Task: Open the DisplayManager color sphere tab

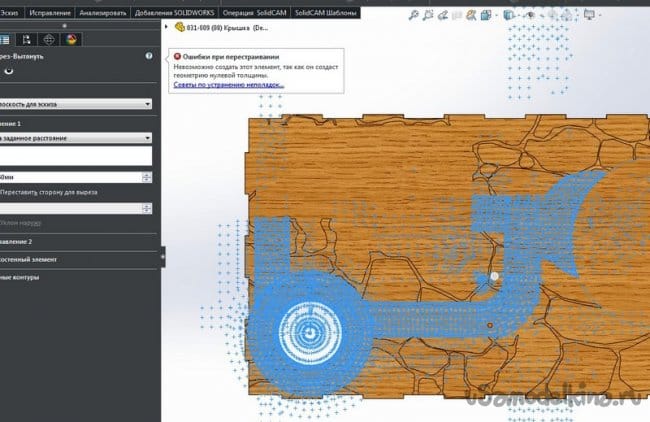Action: pos(72,39)
